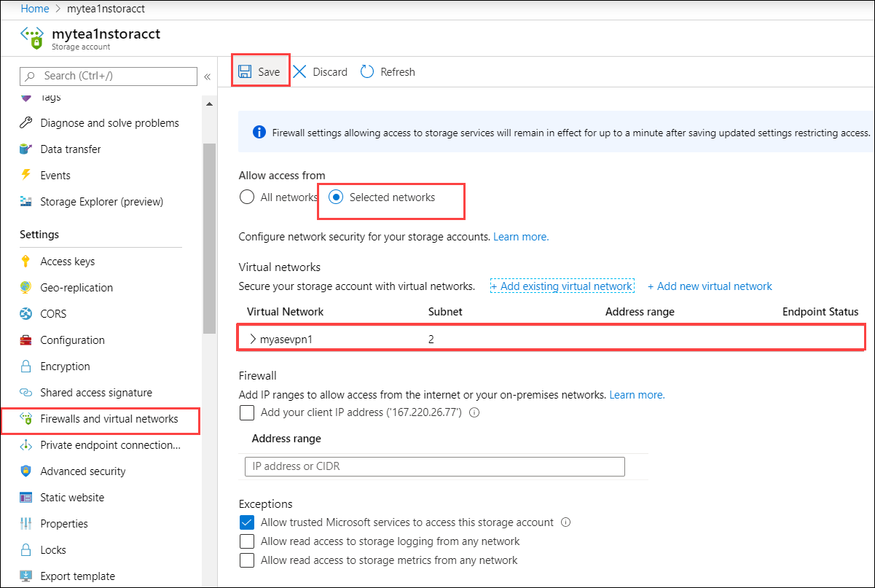Enable read access to storage logging checkbox

(x=247, y=541)
